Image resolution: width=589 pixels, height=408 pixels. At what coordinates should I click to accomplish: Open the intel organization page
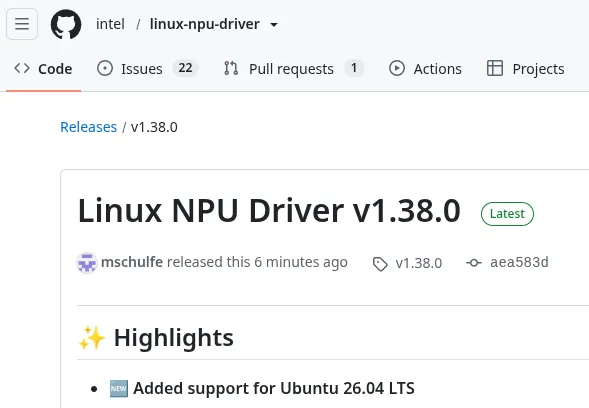click(110, 24)
